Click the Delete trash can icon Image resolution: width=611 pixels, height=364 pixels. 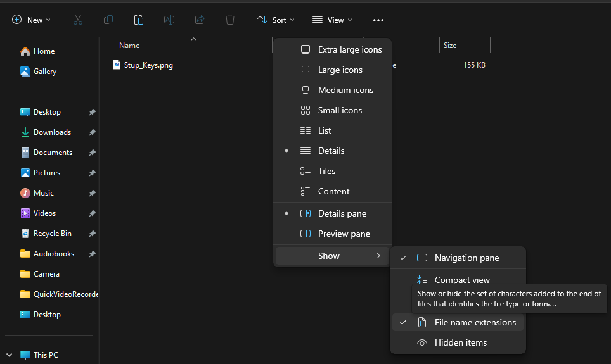click(230, 20)
